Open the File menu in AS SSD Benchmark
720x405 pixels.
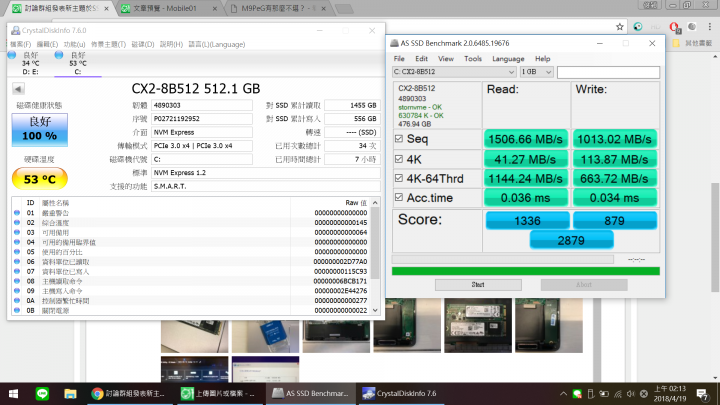point(399,59)
